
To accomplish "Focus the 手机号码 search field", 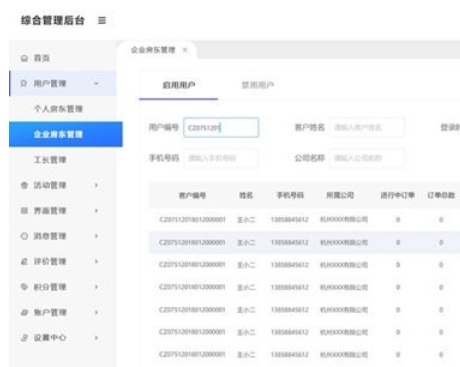I will tap(221, 158).
